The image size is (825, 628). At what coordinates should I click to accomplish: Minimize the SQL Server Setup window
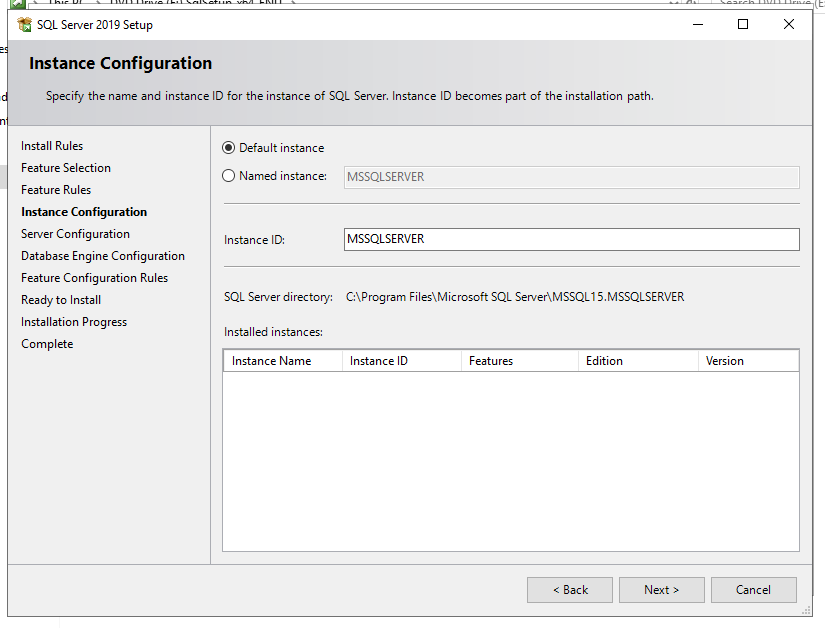point(698,24)
